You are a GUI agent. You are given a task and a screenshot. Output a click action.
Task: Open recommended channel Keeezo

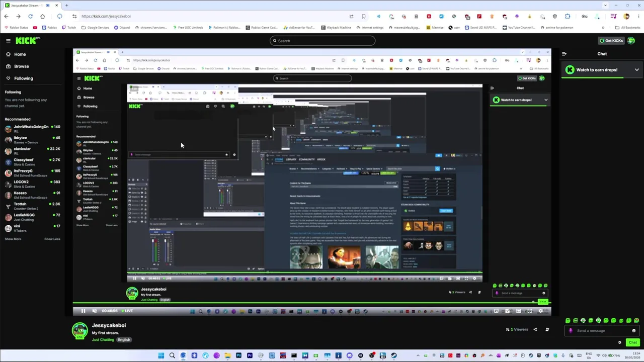[32, 195]
